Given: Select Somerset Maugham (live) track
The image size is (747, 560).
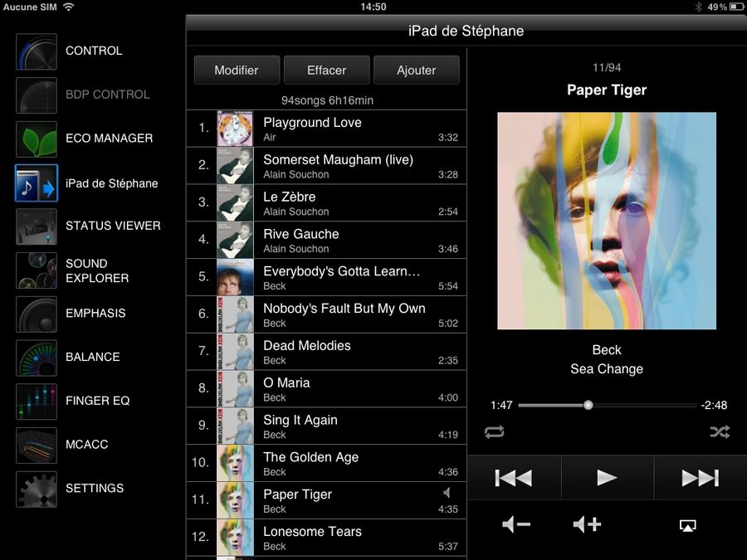Looking at the screenshot, I should [326, 166].
